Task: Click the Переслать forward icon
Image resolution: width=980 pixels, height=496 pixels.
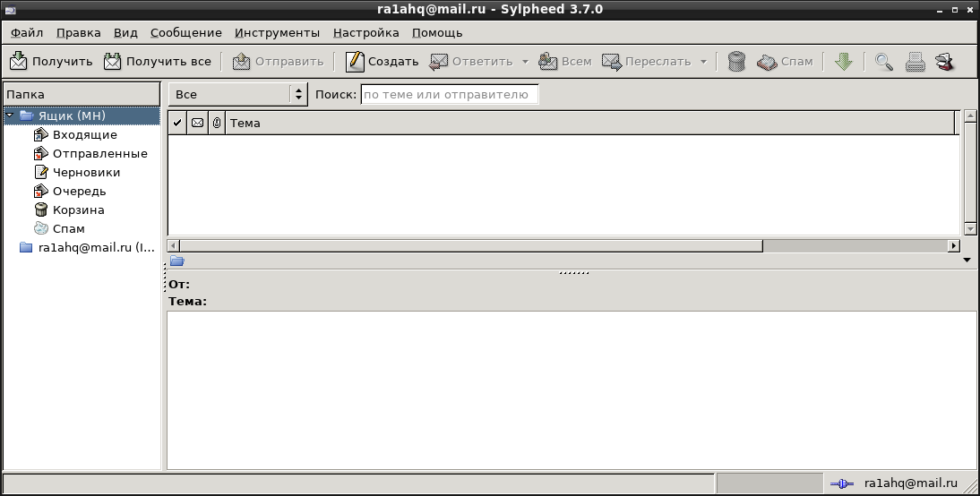Action: coord(612,61)
